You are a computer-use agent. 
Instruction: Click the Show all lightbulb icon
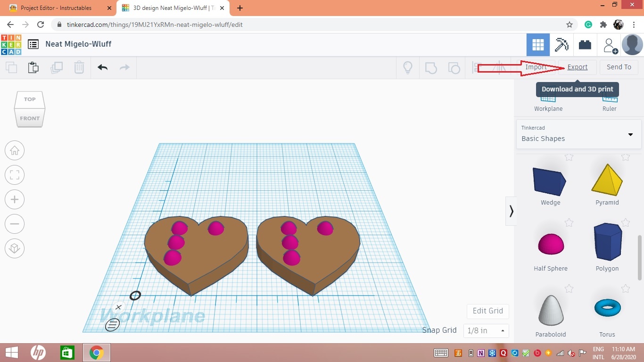pos(408,67)
